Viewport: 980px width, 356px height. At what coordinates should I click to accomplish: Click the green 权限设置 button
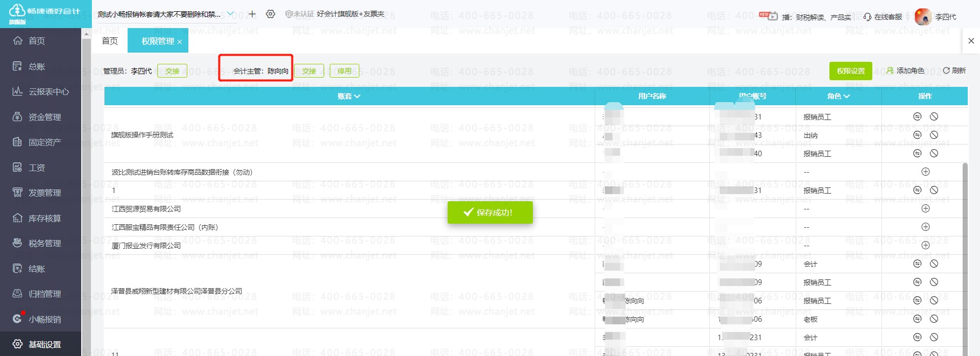coord(850,71)
